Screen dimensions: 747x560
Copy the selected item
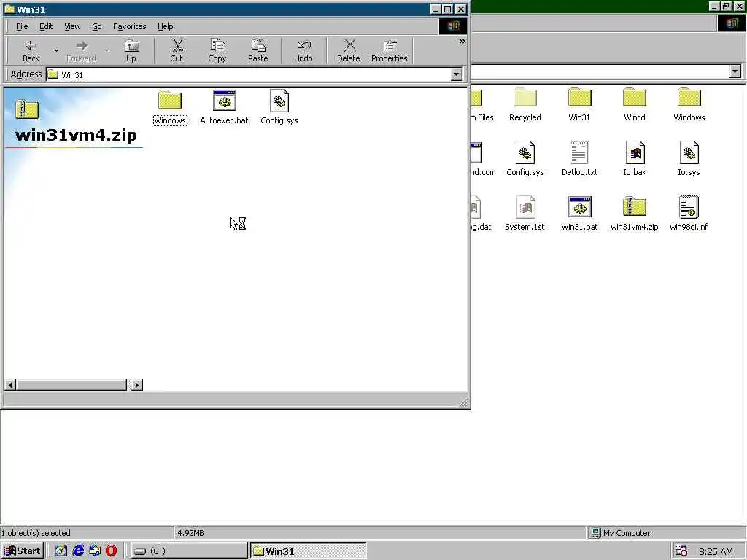[x=217, y=51]
